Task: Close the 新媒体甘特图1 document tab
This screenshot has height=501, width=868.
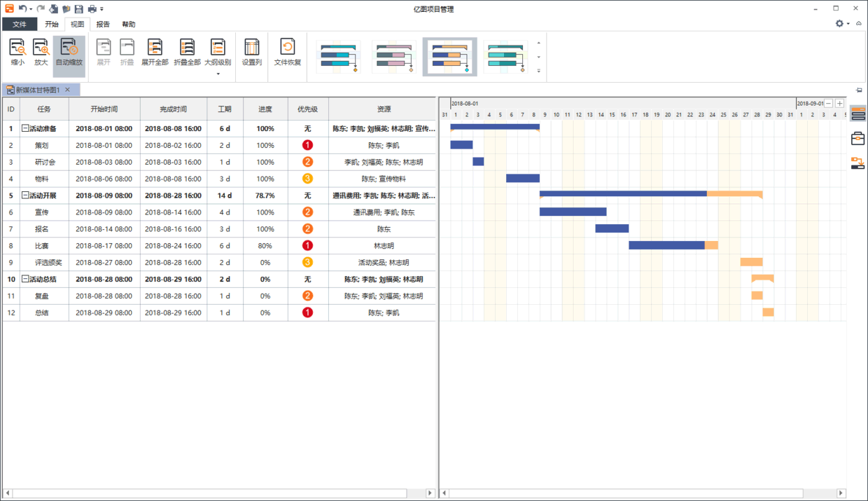Action: coord(67,90)
